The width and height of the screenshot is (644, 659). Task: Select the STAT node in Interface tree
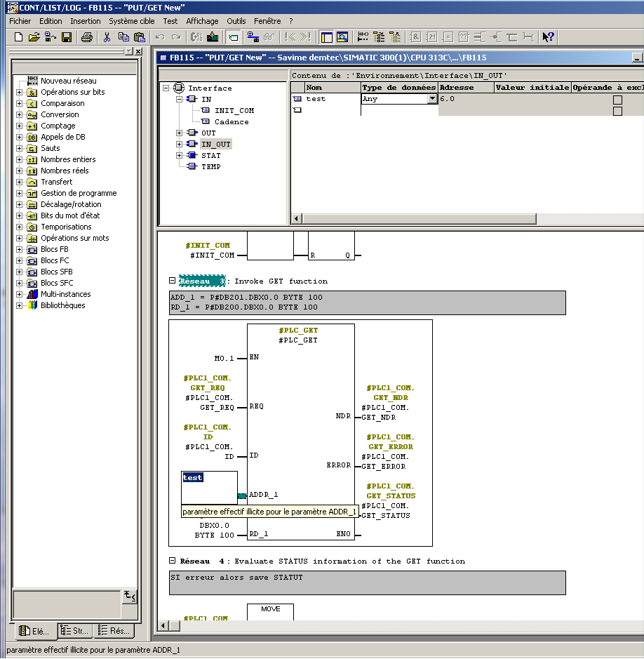(x=210, y=156)
